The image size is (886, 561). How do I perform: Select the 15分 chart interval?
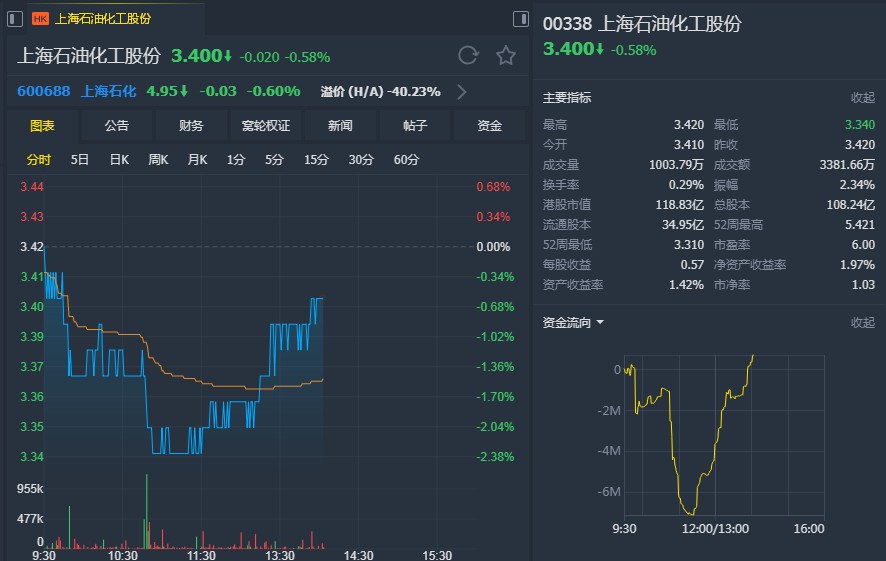316,160
